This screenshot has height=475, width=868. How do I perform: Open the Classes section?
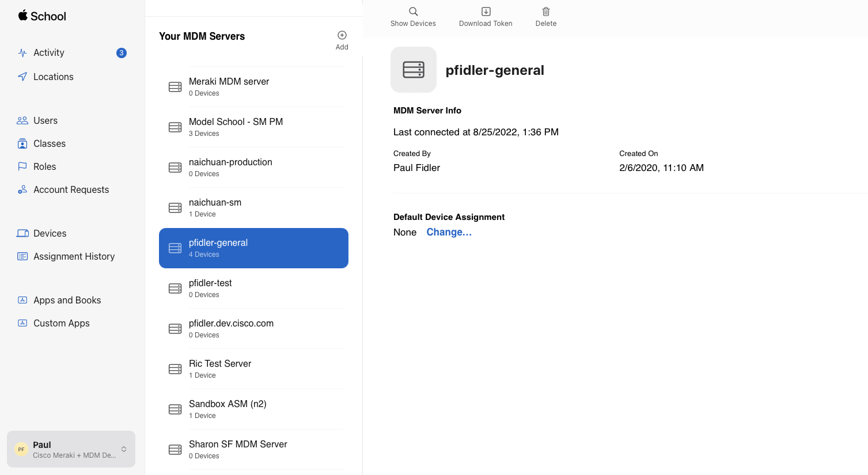50,143
